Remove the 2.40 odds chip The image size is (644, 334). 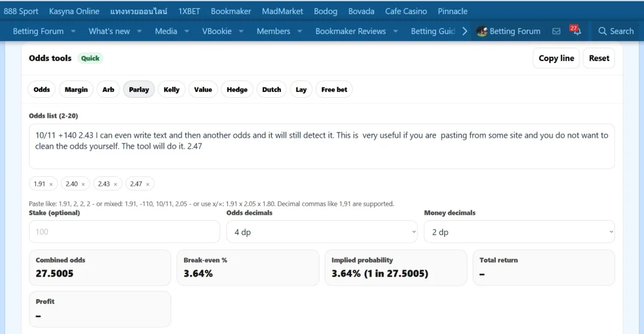(83, 184)
